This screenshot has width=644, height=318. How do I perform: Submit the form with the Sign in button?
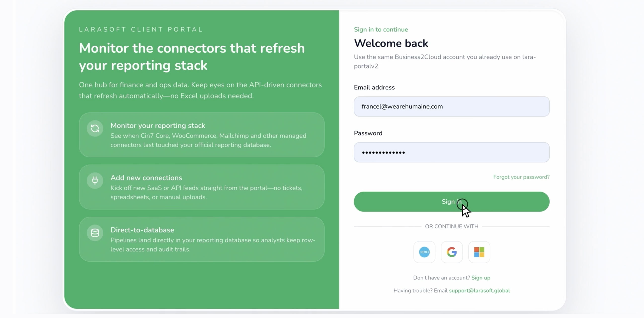coord(452,202)
